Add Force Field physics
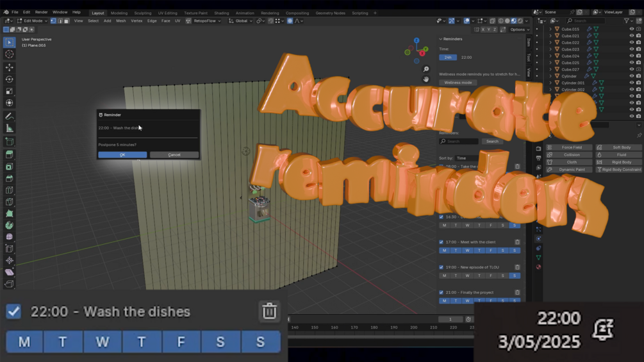This screenshot has height=362, width=644. [568, 147]
